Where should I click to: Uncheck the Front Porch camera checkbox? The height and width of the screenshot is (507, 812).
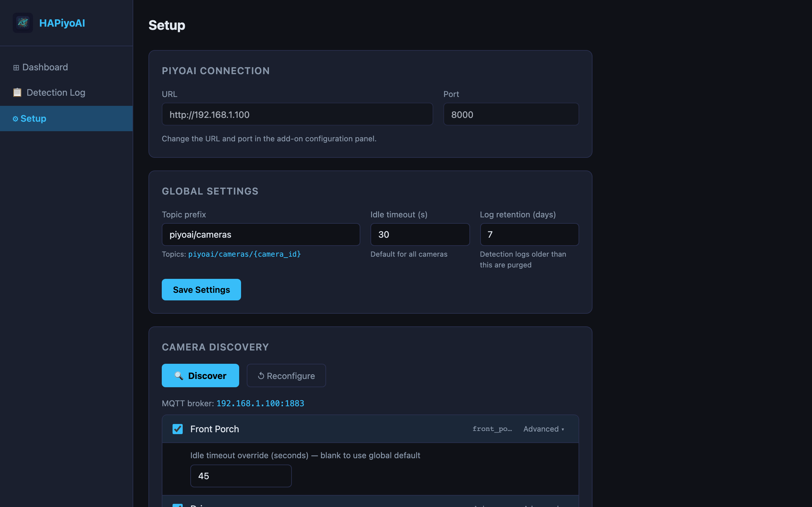coord(178,429)
